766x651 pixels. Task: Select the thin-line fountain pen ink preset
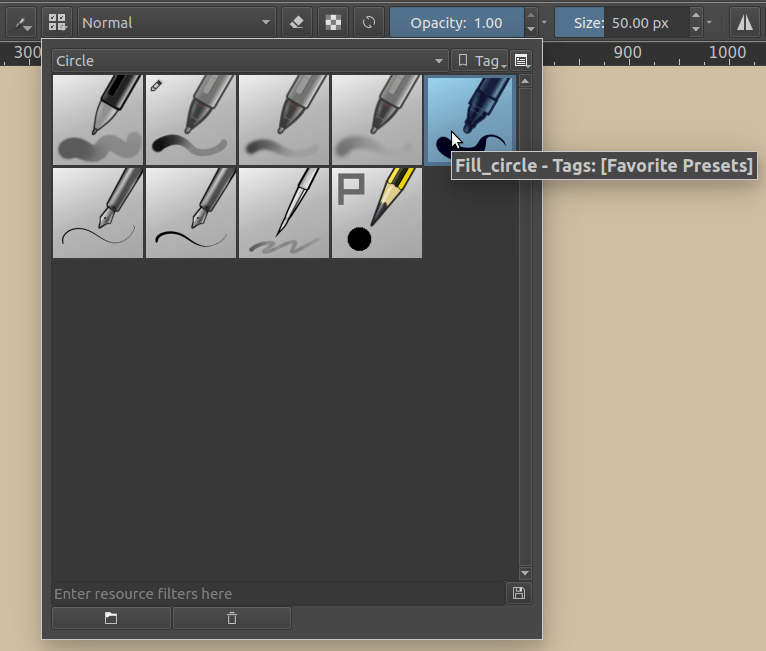point(98,213)
